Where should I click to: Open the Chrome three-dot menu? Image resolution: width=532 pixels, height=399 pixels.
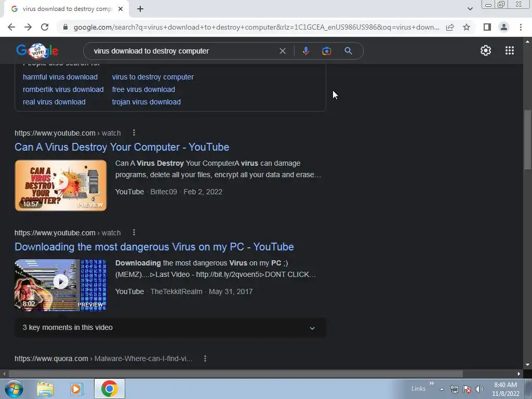pyautogui.click(x=521, y=27)
